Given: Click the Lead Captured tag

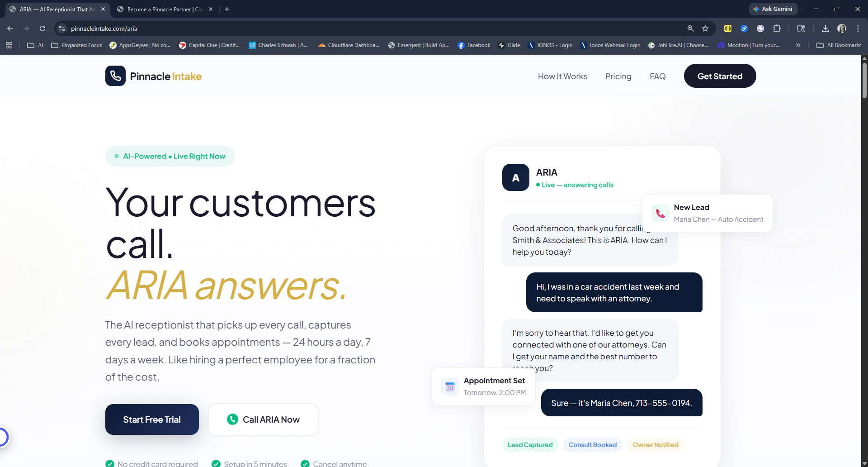Looking at the screenshot, I should (530, 445).
